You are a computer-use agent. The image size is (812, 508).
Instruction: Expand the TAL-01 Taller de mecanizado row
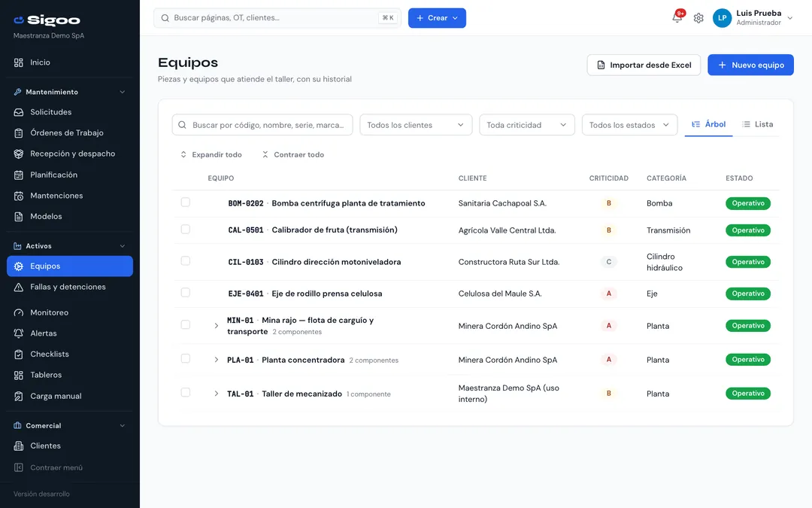[217, 394]
